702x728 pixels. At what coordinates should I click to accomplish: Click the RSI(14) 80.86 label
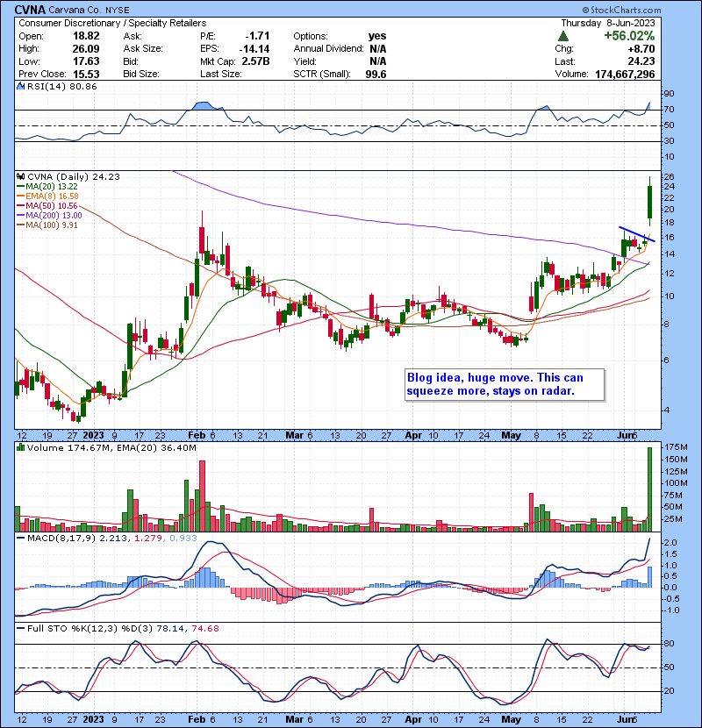tap(62, 86)
